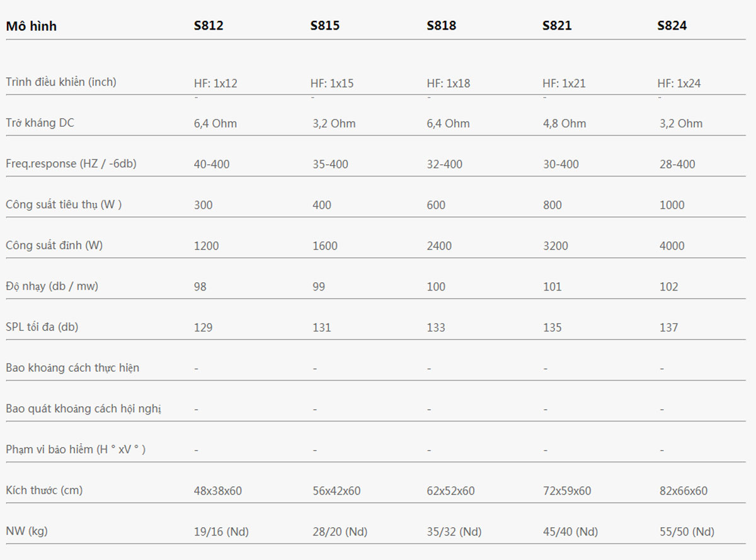Click the 56x42x60 dimension cell
This screenshot has width=756, height=560.
coord(336,491)
